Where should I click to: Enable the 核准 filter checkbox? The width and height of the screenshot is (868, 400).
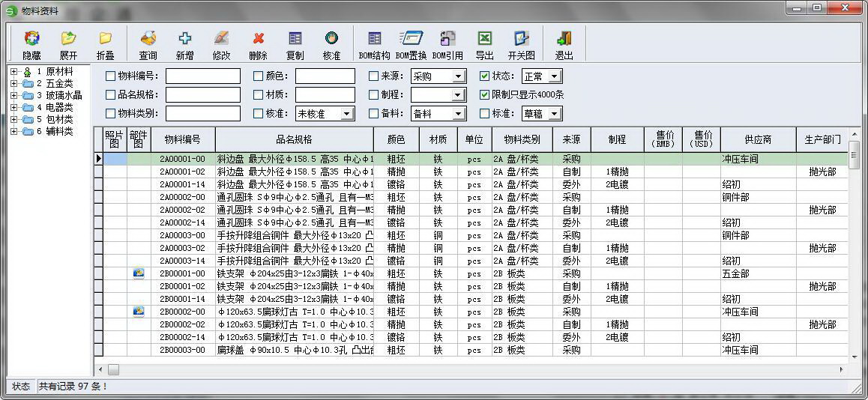pos(259,113)
